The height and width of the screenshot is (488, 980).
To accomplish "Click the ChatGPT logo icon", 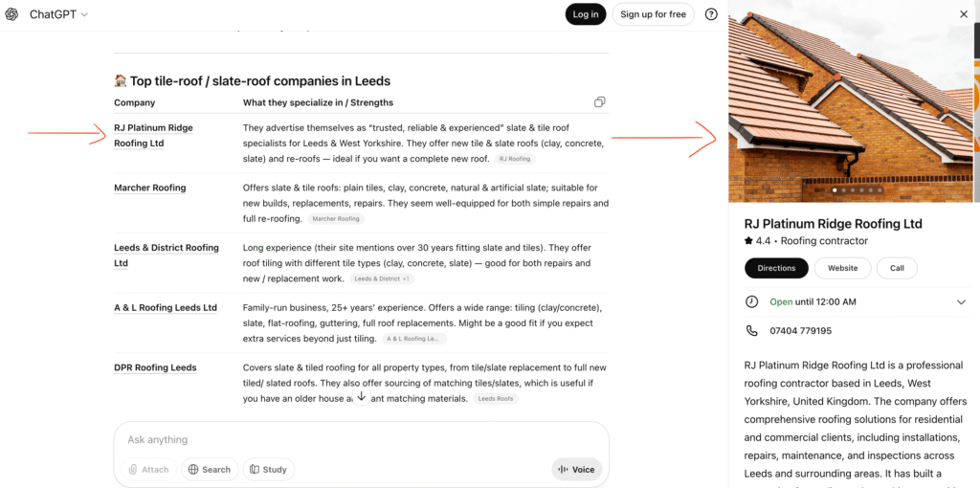I will (x=11, y=14).
